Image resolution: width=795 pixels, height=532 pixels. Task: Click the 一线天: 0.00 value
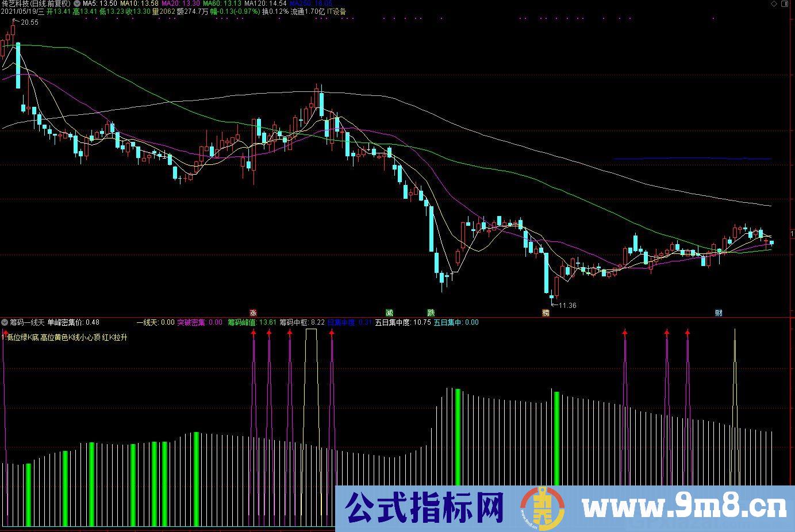[155, 322]
